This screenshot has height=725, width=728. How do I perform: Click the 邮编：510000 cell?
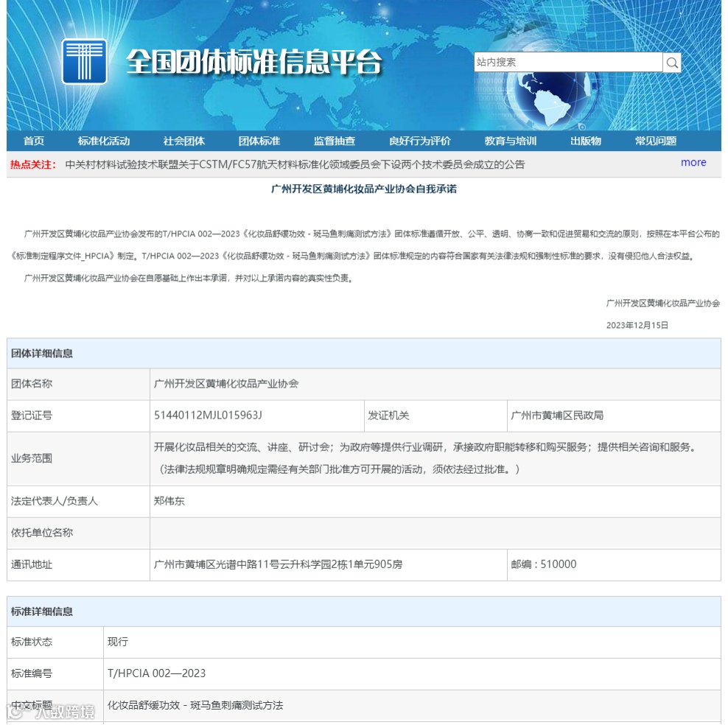click(x=614, y=565)
